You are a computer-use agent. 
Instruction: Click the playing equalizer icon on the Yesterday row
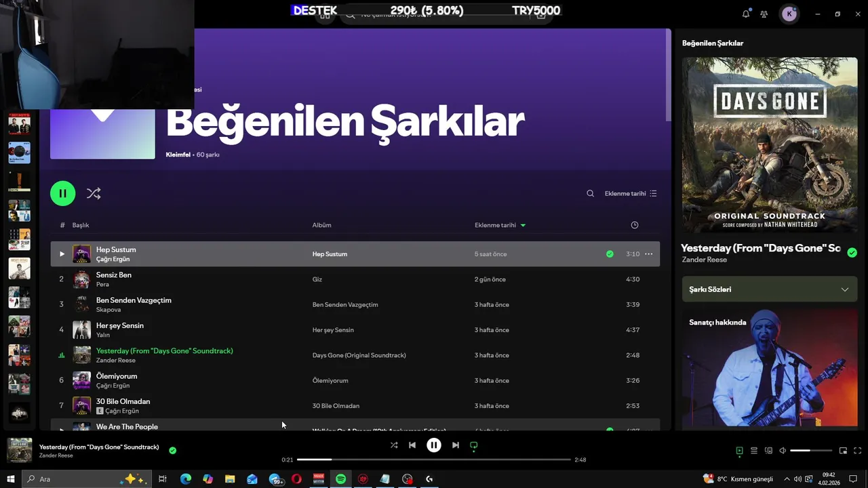[62, 355]
